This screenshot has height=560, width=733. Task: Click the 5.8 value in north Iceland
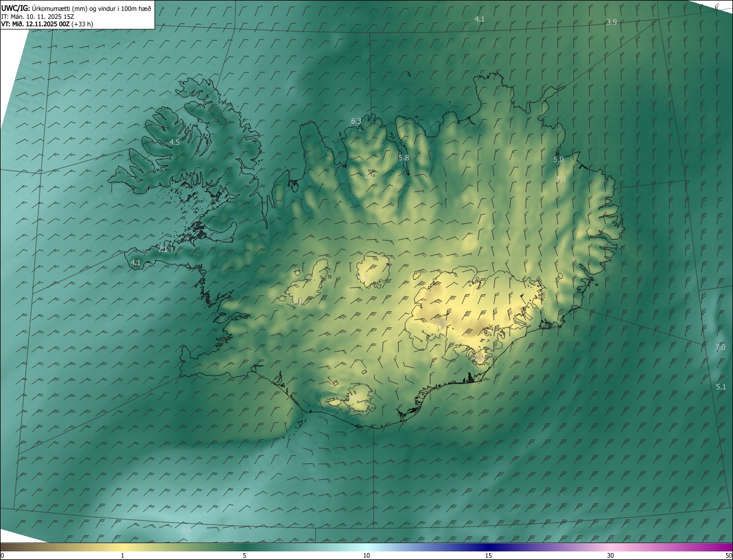point(404,158)
